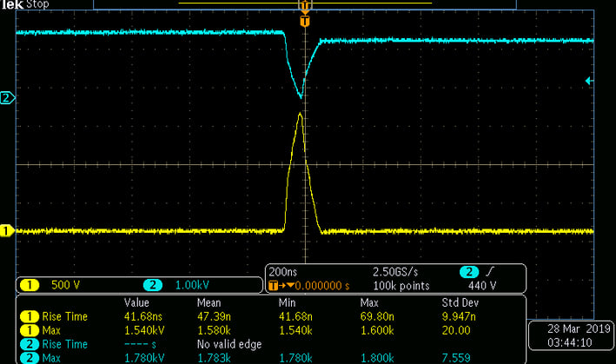Screen dimensions: 616x364
Task: Click the 200ns timebase readout
Action: [x=283, y=272]
